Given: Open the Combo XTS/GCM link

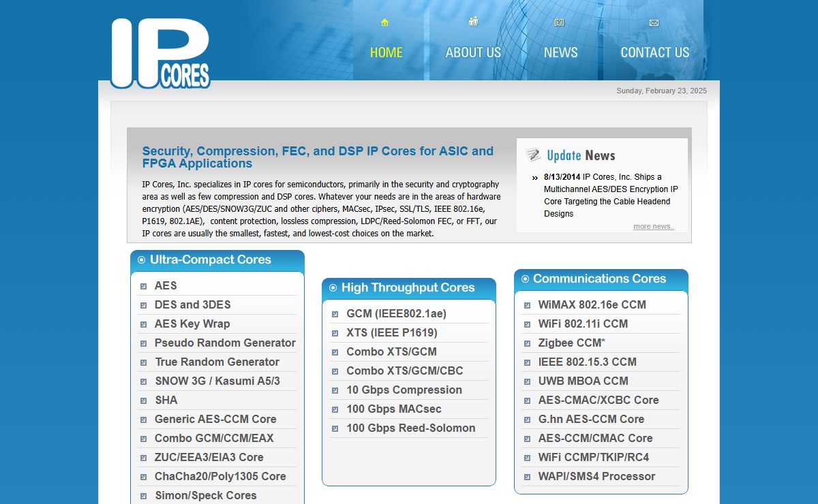Looking at the screenshot, I should (x=391, y=351).
